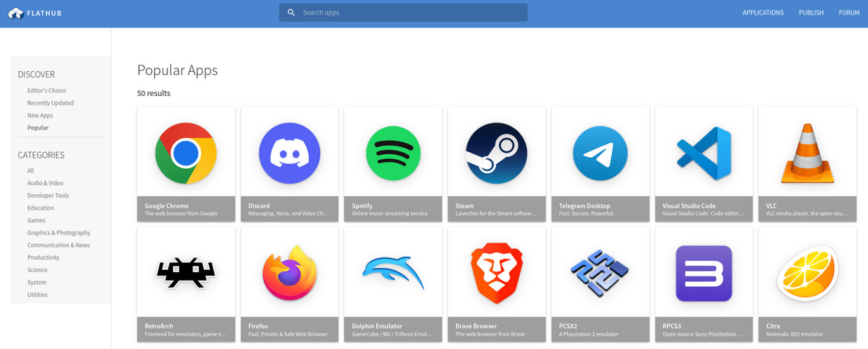Select the Utilities category
This screenshot has width=868, height=349.
pos(37,294)
